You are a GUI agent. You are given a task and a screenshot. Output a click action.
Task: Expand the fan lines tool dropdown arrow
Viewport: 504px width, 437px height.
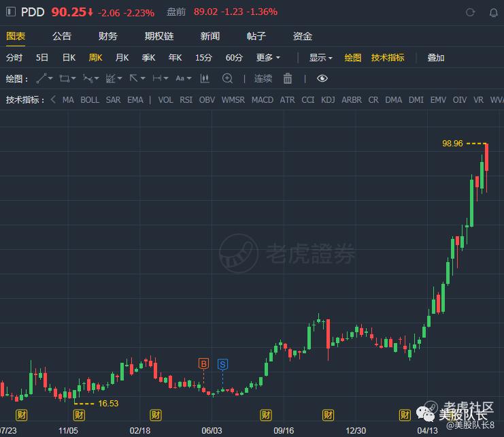120,78
